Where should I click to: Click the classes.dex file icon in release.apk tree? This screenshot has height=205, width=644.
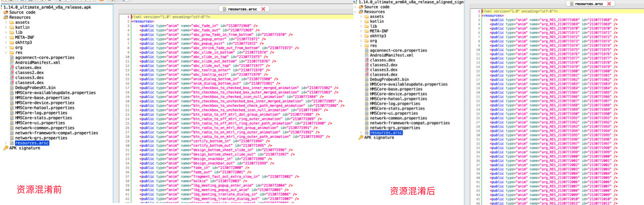[11, 68]
